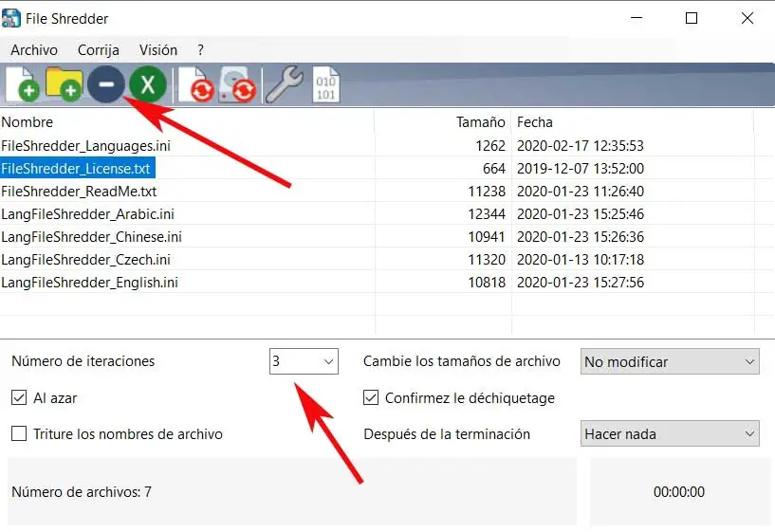Click the Add file toolbar icon
The width and height of the screenshot is (775, 532).
pos(22,84)
